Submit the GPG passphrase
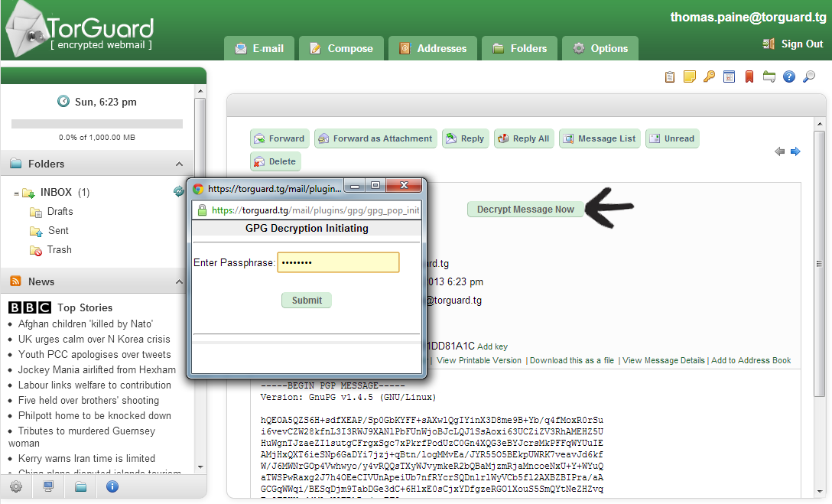Viewport: 832px width, 504px height. (307, 301)
